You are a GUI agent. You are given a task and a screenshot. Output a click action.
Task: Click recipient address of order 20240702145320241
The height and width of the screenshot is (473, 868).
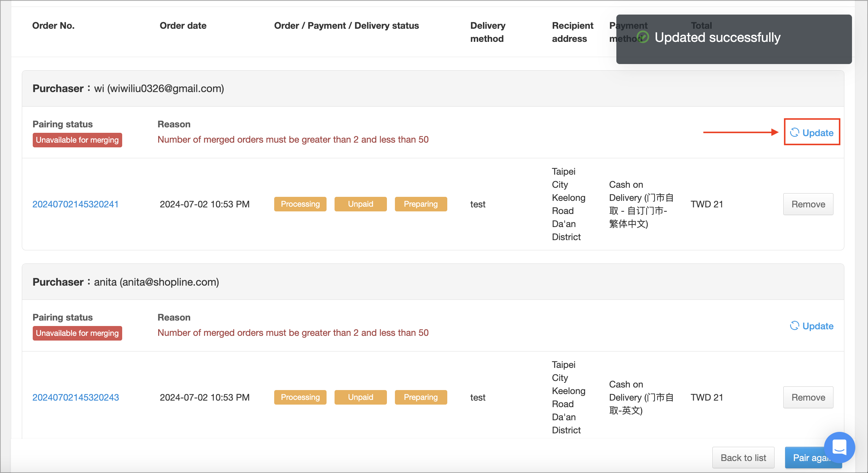point(569,204)
